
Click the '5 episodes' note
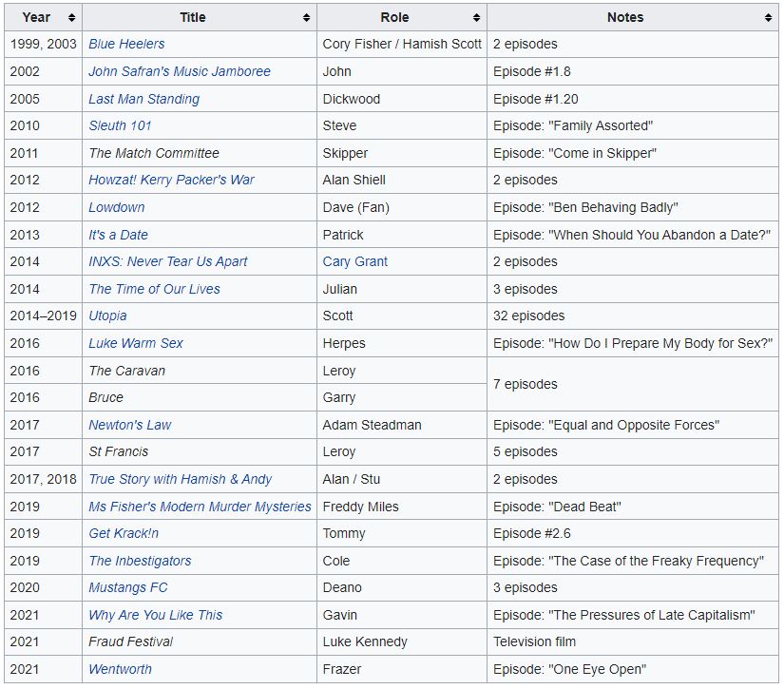pyautogui.click(x=525, y=452)
